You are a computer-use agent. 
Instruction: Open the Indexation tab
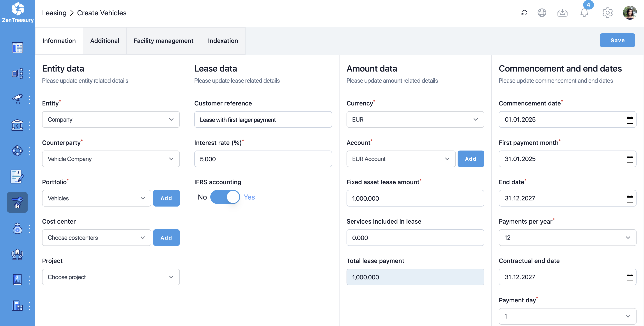pos(223,41)
